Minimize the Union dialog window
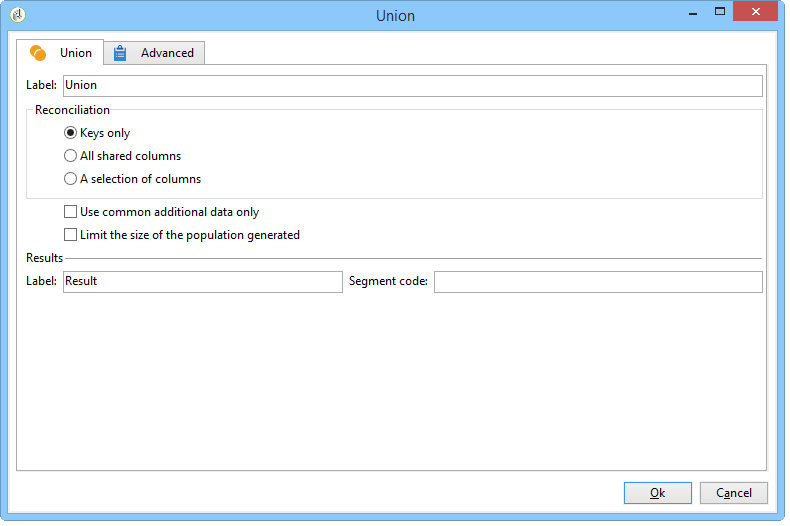 693,14
